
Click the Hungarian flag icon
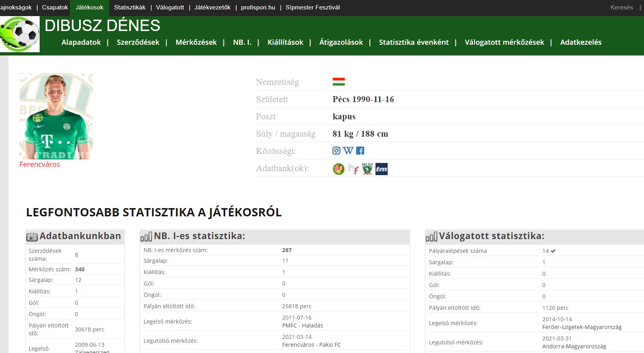(339, 82)
